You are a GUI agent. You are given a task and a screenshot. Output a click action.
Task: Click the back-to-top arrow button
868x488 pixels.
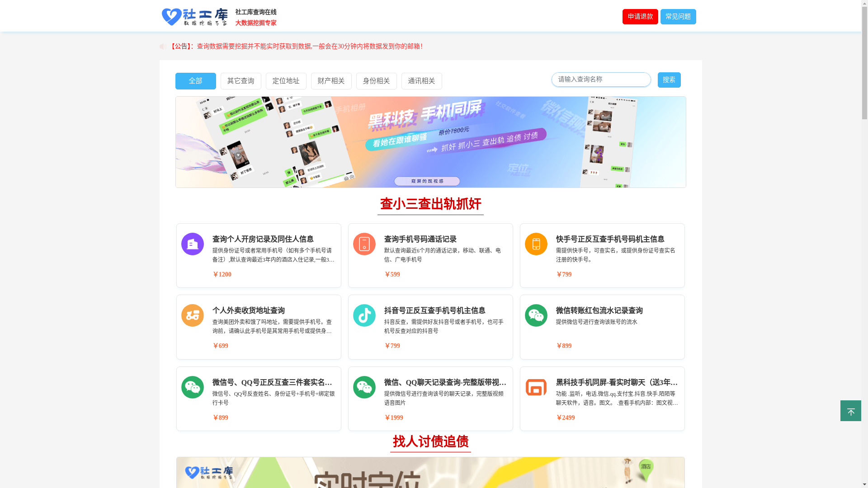coord(851,411)
